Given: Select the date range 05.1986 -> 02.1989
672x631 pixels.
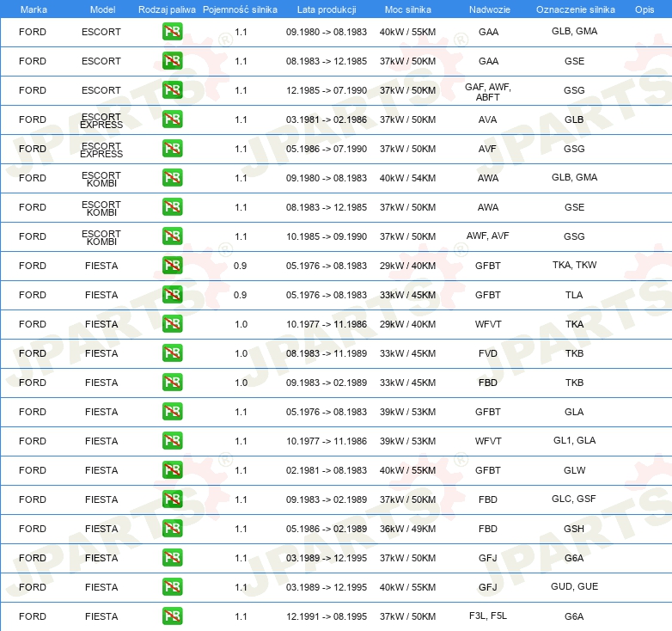Looking at the screenshot, I should pyautogui.click(x=327, y=529).
